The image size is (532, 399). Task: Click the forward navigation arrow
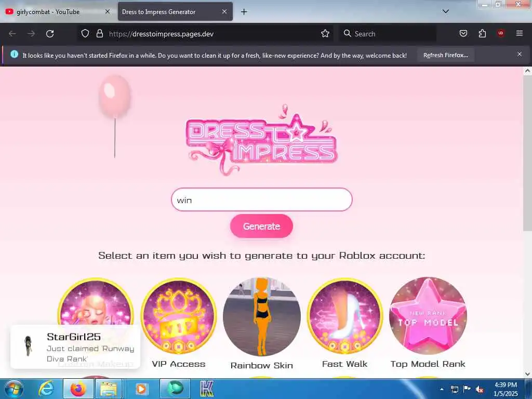tap(31, 34)
